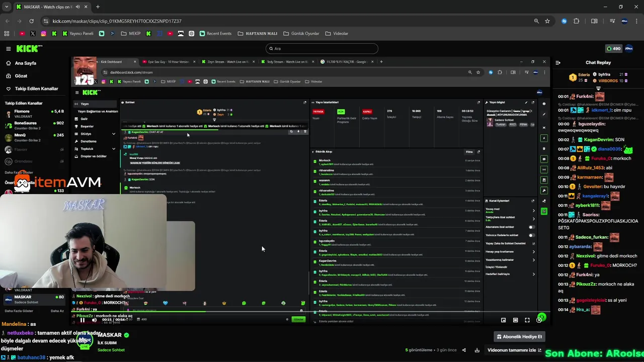Click top gifter Ederla in chat header
644x362 pixels.
(584, 74)
